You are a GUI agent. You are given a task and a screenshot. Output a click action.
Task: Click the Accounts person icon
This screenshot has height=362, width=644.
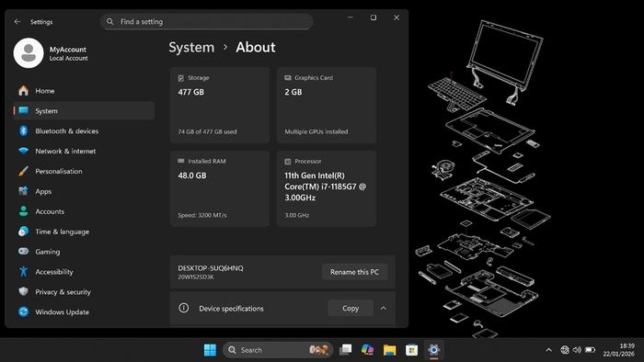(23, 211)
